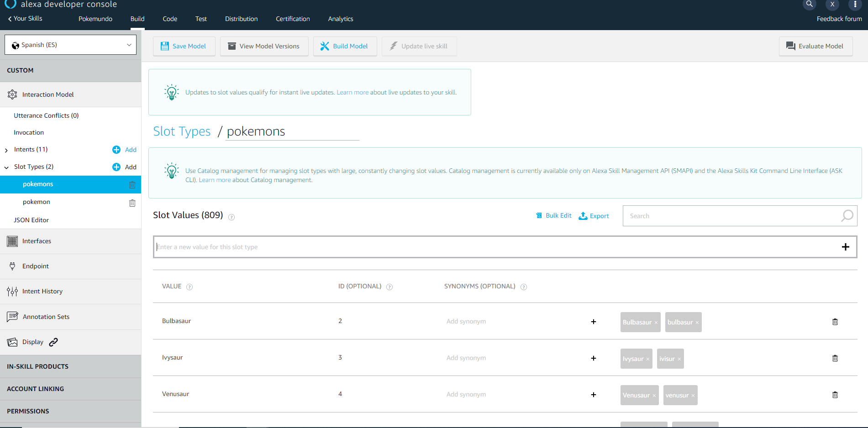Click the plus to add Ivysaur synonym
The width and height of the screenshot is (868, 428).
click(593, 358)
